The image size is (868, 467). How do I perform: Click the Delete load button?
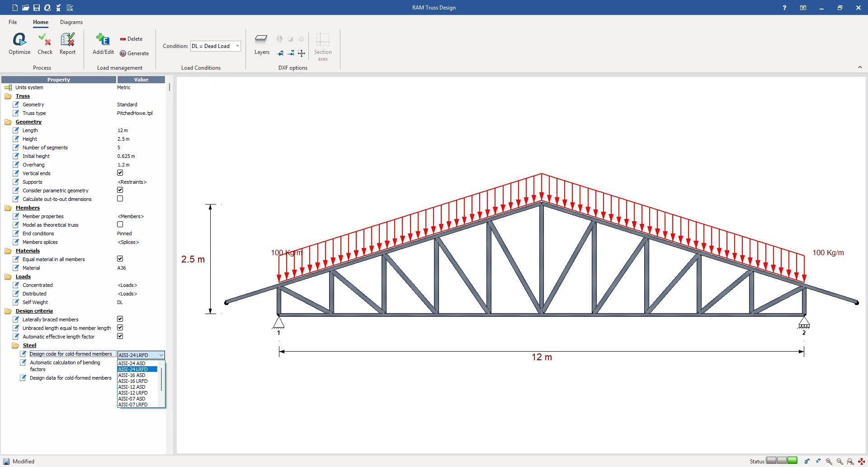[x=131, y=39]
